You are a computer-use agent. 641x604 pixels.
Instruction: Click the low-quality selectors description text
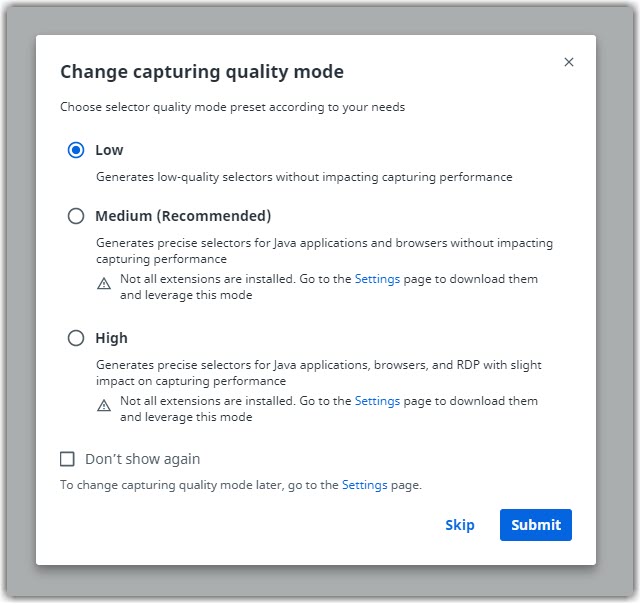click(304, 177)
